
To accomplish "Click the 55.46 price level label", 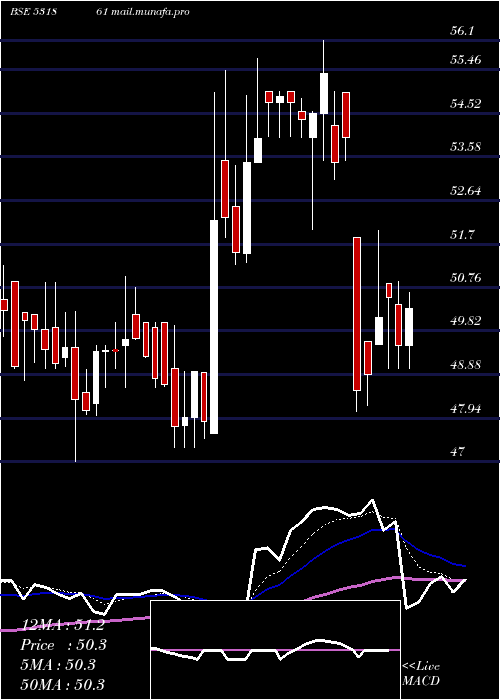I will point(466,59).
